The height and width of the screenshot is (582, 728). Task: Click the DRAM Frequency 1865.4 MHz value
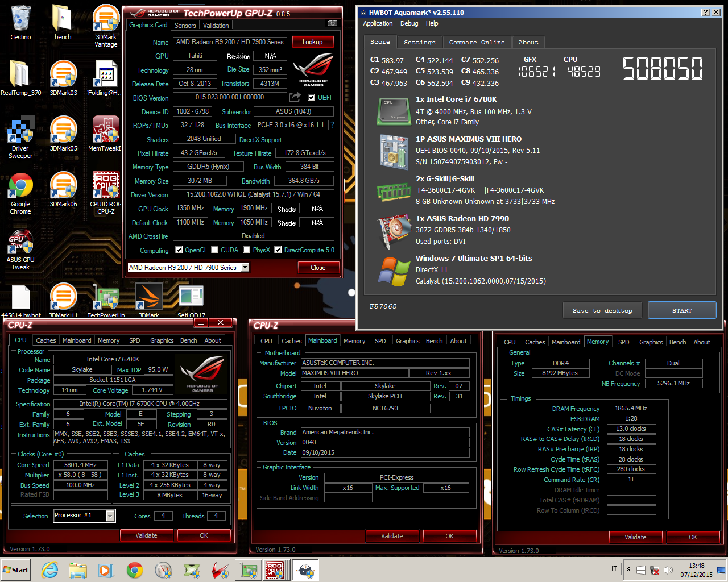pos(631,408)
